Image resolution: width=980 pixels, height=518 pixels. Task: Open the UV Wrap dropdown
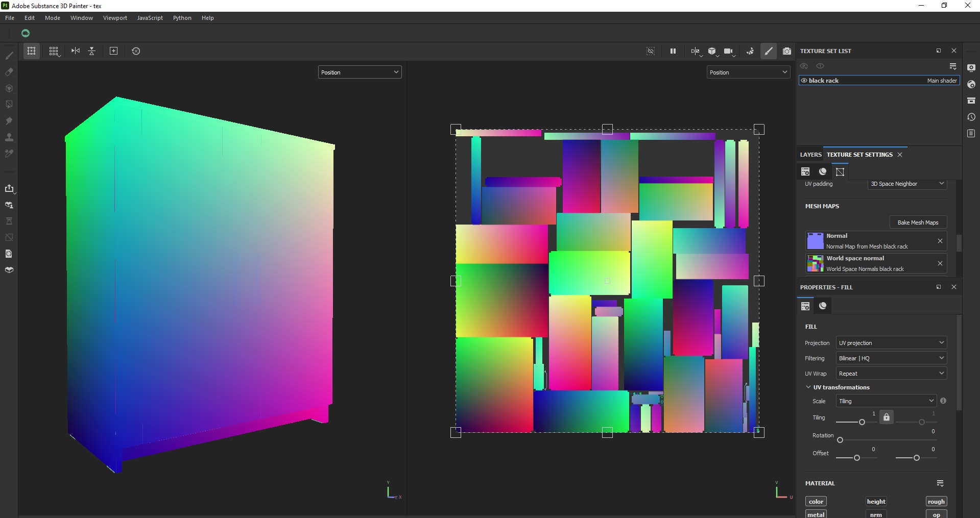[891, 374]
